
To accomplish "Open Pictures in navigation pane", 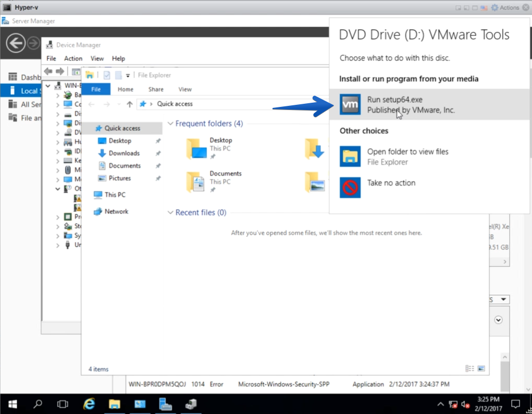I will (x=119, y=178).
